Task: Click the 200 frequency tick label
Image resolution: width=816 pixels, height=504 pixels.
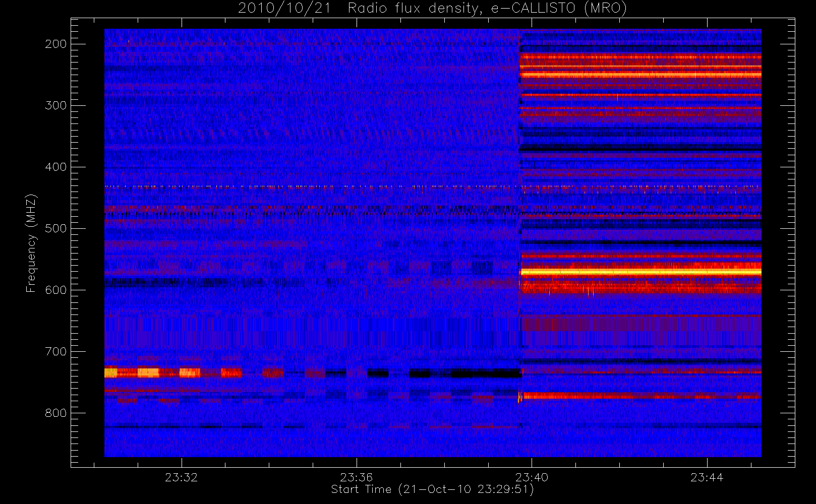Action: click(x=56, y=44)
